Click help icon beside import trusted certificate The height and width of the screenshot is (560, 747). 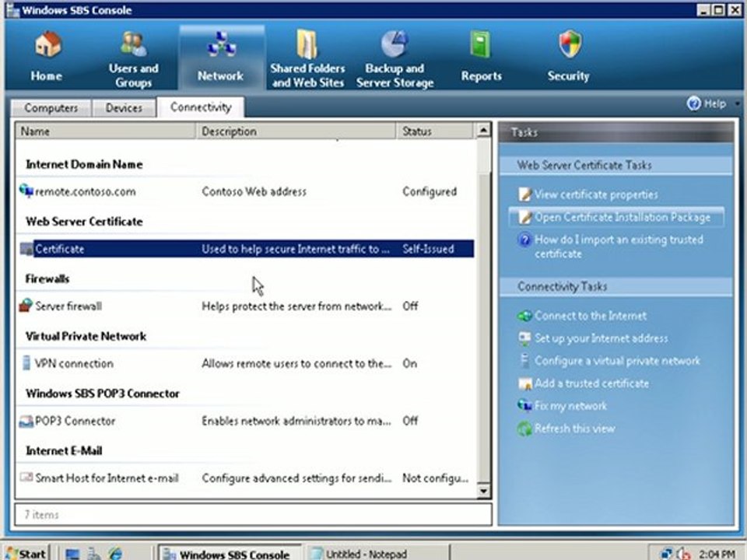click(524, 240)
